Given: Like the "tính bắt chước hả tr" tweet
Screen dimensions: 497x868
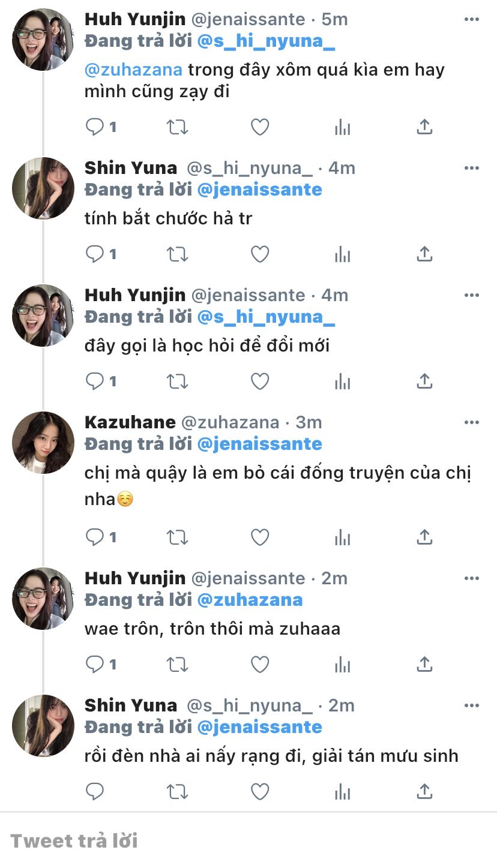Looking at the screenshot, I should point(259,254).
